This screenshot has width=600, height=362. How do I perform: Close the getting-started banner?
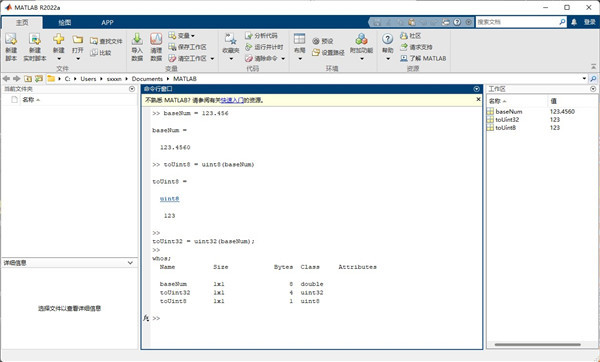478,99
